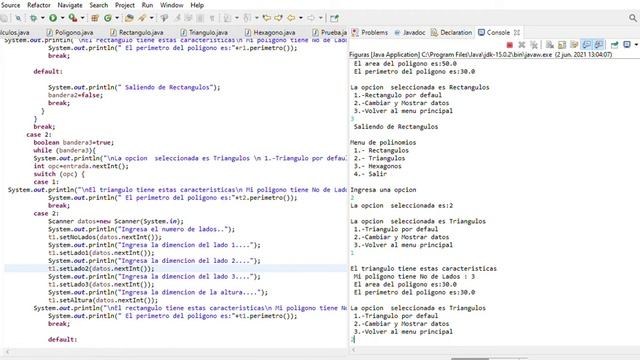Open the Run menu
640x360 pixels.
[x=147, y=5]
